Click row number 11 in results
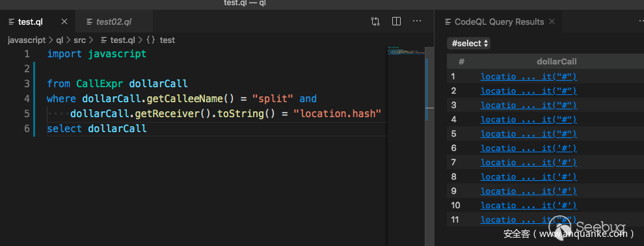 [x=455, y=220]
